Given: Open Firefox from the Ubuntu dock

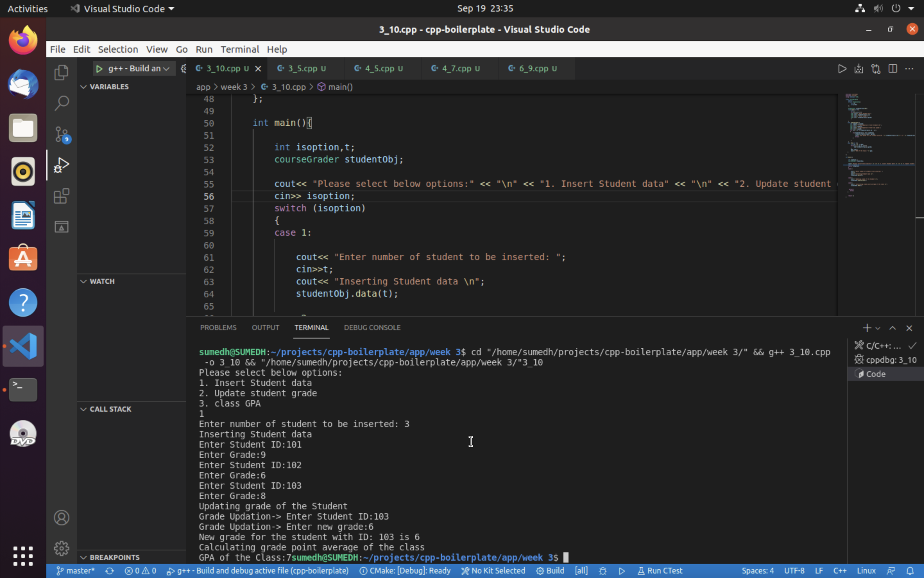Looking at the screenshot, I should tap(23, 40).
